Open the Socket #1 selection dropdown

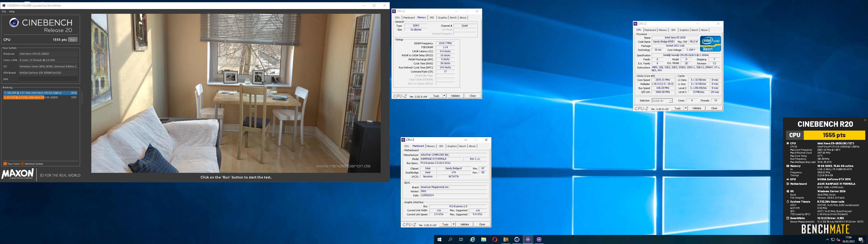(662, 101)
